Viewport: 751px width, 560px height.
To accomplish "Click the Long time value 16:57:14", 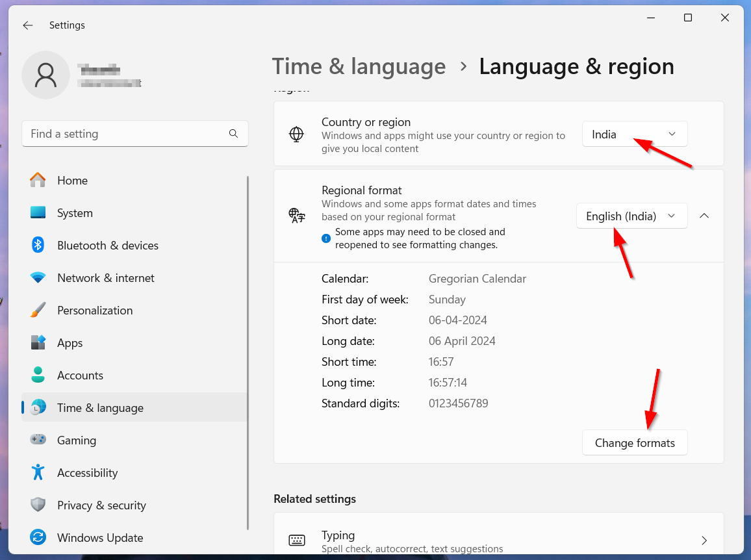I will click(448, 383).
